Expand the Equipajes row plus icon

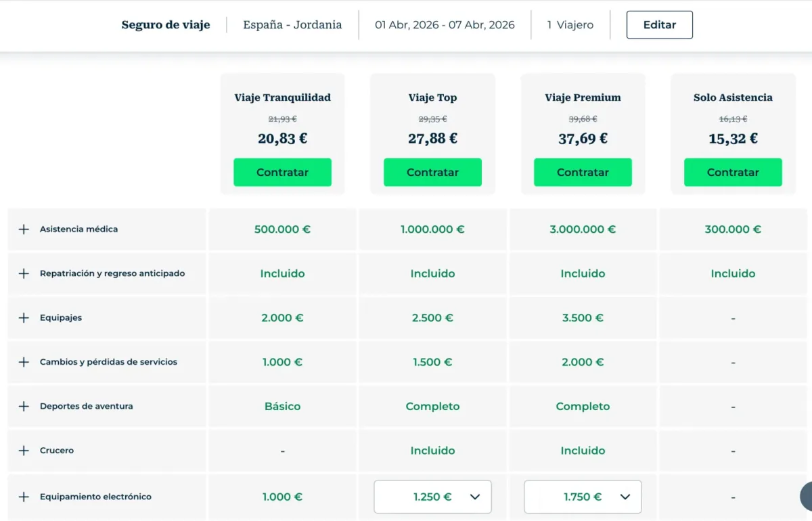click(24, 318)
